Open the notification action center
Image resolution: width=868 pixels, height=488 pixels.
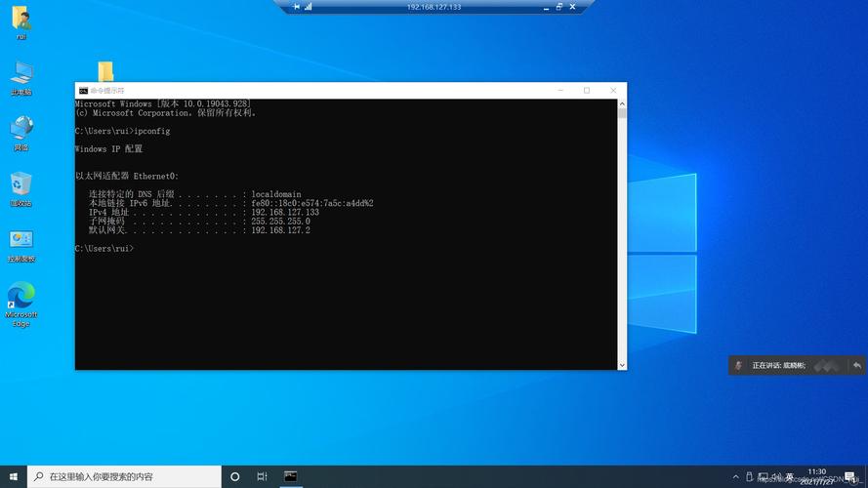point(849,476)
